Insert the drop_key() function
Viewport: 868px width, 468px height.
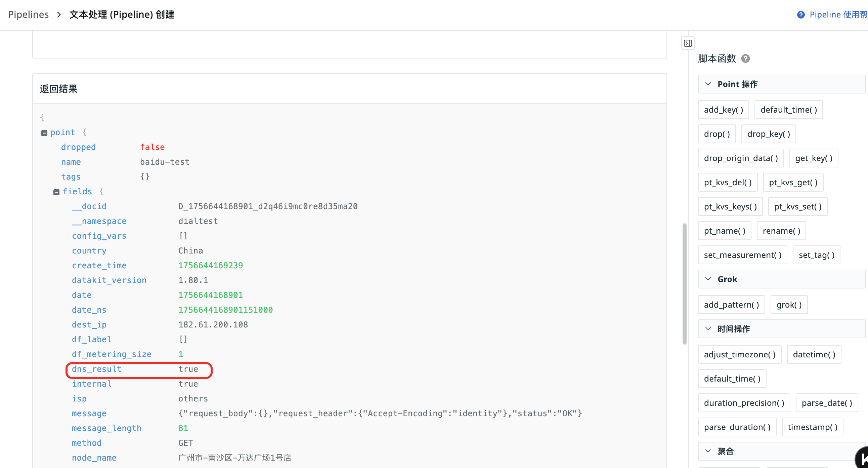[x=769, y=134]
